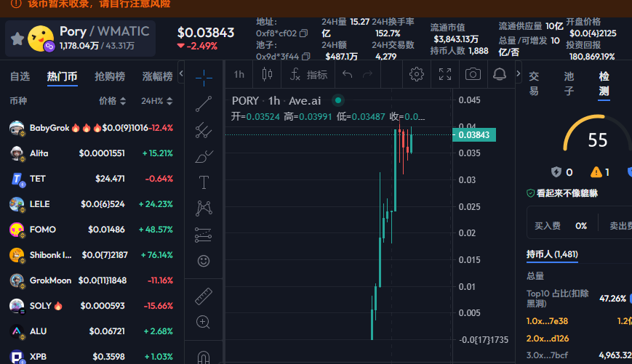Change the 1h chart interval
Viewport: 632px width, 364px height.
[239, 75]
